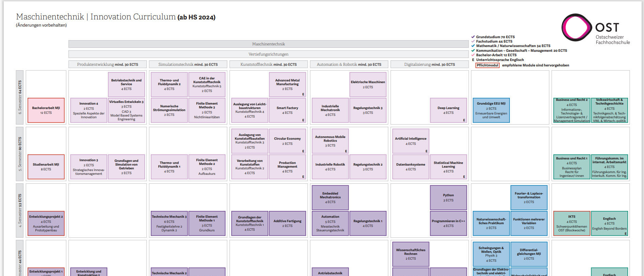Click the Bachelor-Arbeit 12 ECTS checkmark
The height and width of the screenshot is (276, 644).
(473, 55)
